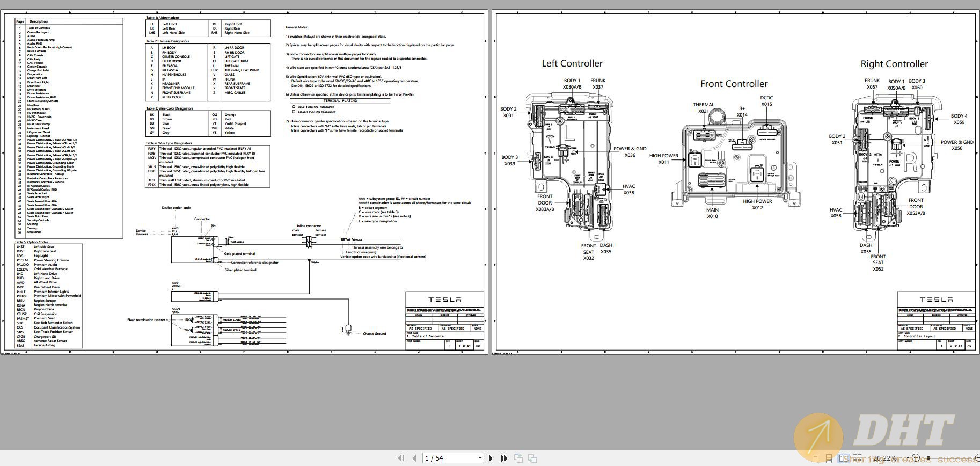Jump to the last page
Image resolution: width=980 pixels, height=466 pixels.
pyautogui.click(x=504, y=458)
